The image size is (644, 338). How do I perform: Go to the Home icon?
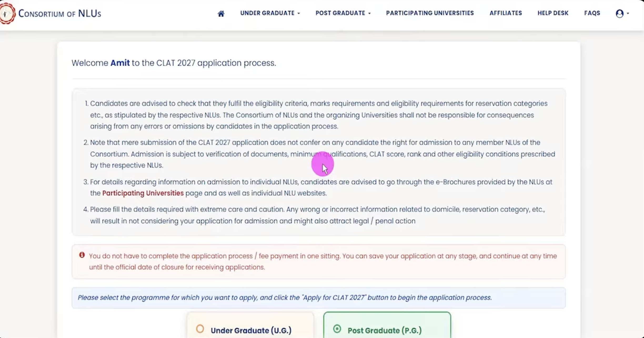coord(221,13)
